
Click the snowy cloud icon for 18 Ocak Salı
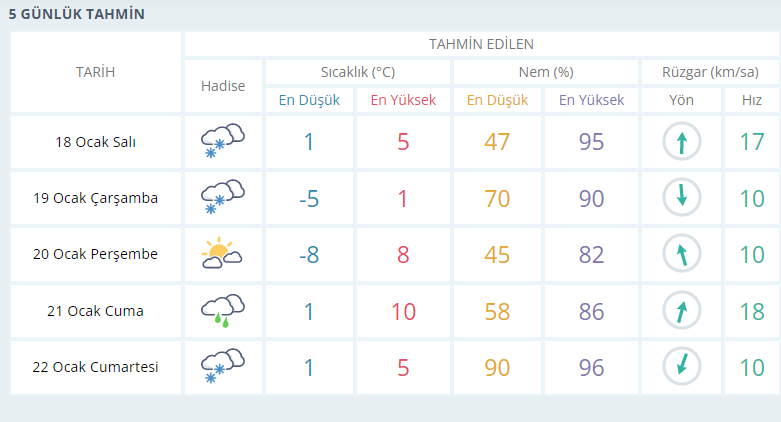(223, 141)
